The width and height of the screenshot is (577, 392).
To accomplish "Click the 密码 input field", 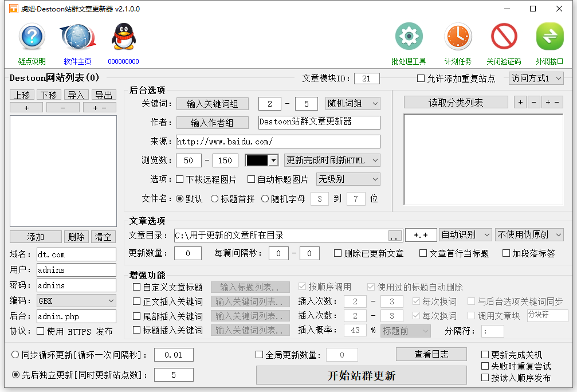I will point(77,285).
